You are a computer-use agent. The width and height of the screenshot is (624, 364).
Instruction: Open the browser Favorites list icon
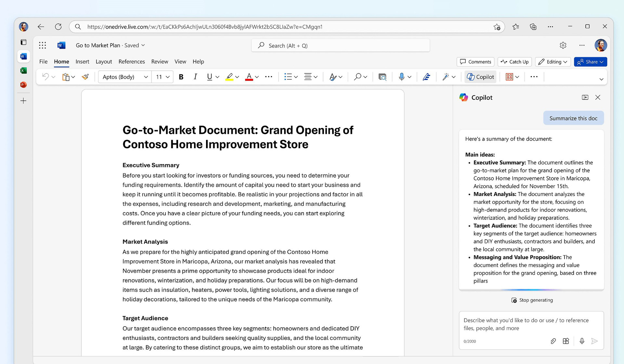(x=515, y=27)
